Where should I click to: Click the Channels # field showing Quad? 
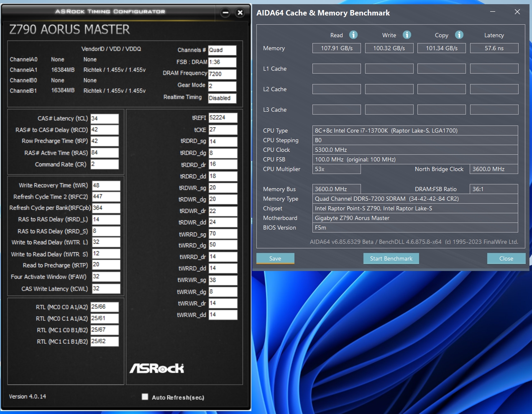tap(222, 50)
